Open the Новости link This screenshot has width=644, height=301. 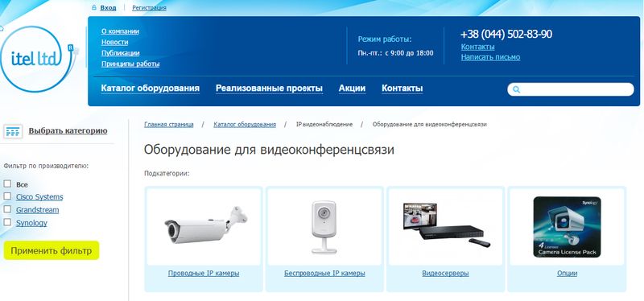point(114,42)
